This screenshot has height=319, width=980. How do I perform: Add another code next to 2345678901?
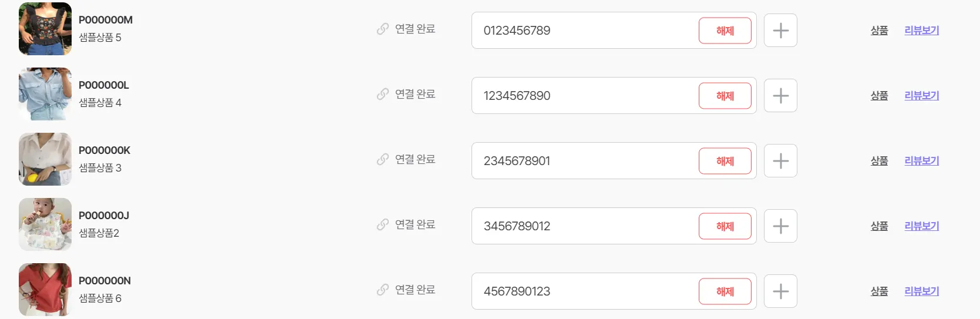[780, 161]
